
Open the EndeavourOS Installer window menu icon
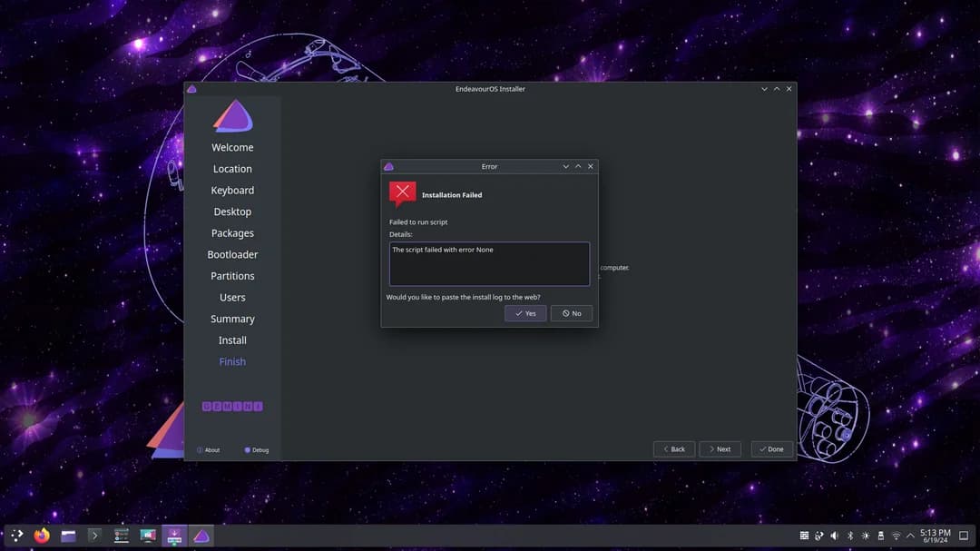point(191,88)
